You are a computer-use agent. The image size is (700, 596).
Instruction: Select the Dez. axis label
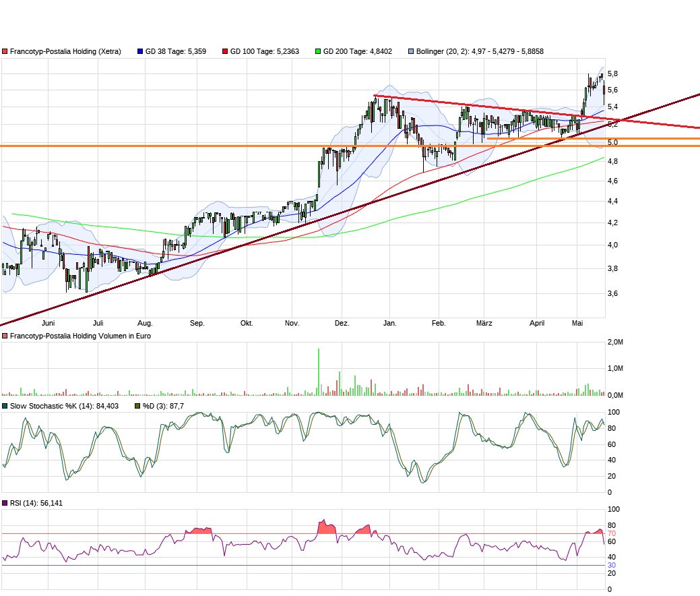pos(342,323)
